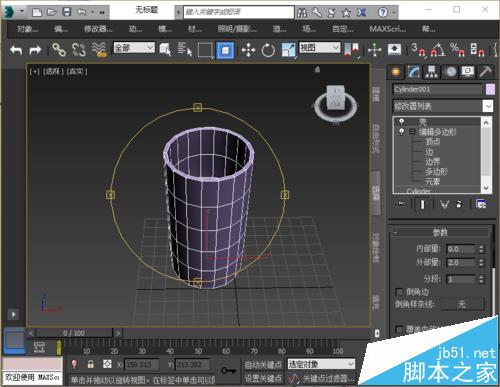Viewport: 500px width, 387px height.
Task: Click the Select and Link chain icon
Action: (59, 49)
